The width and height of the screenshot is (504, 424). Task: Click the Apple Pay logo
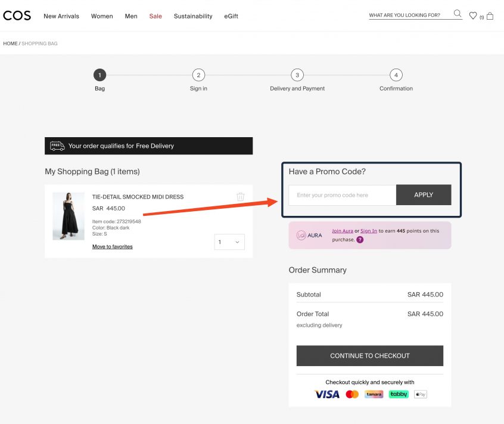(x=421, y=394)
